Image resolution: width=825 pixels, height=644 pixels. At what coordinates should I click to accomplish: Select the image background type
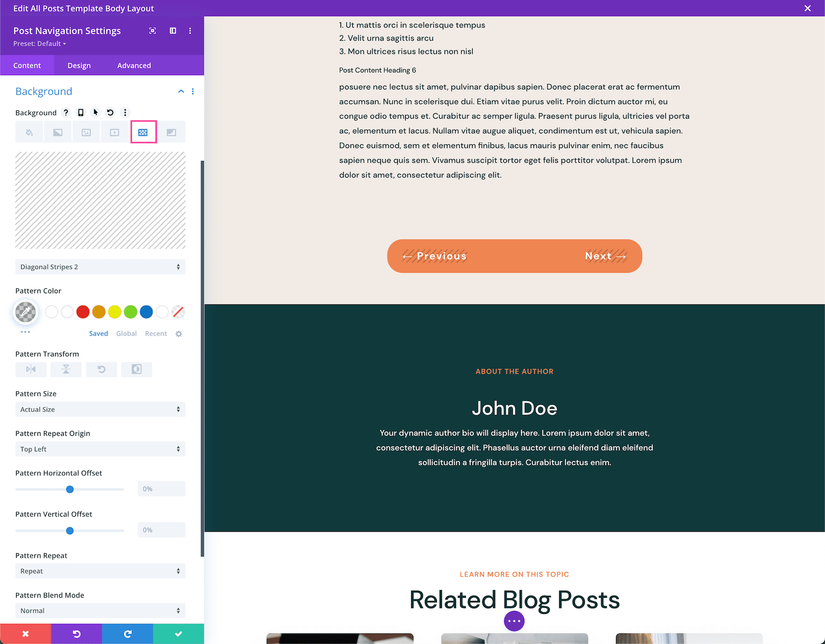86,132
